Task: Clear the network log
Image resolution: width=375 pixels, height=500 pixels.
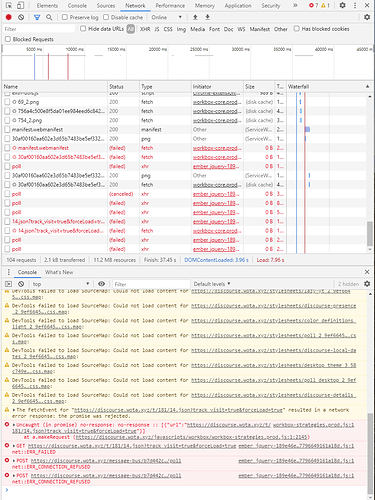Action: pyautogui.click(x=21, y=17)
